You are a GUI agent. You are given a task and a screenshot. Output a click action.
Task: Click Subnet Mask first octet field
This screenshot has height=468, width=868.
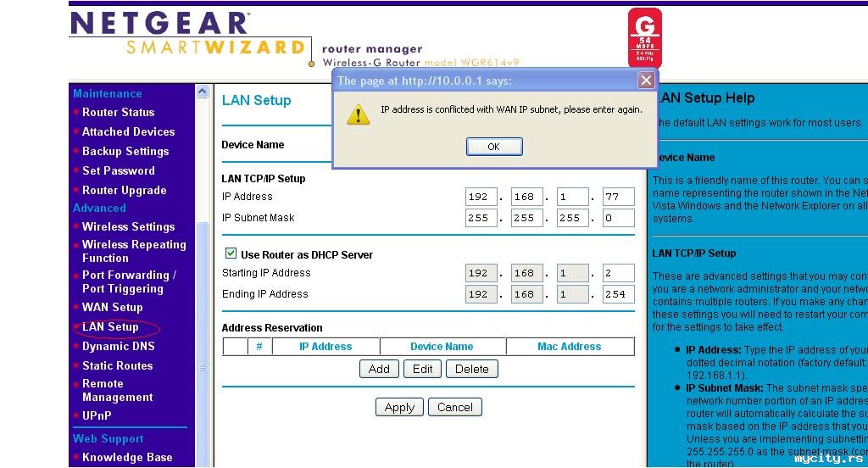tap(481, 218)
